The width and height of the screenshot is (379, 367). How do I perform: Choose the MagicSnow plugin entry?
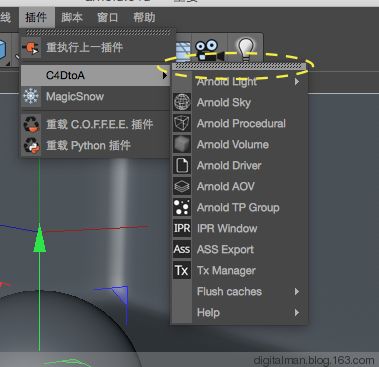(x=96, y=97)
